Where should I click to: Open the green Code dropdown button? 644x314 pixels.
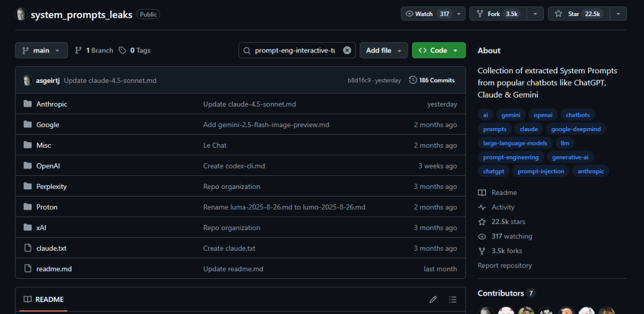(439, 51)
